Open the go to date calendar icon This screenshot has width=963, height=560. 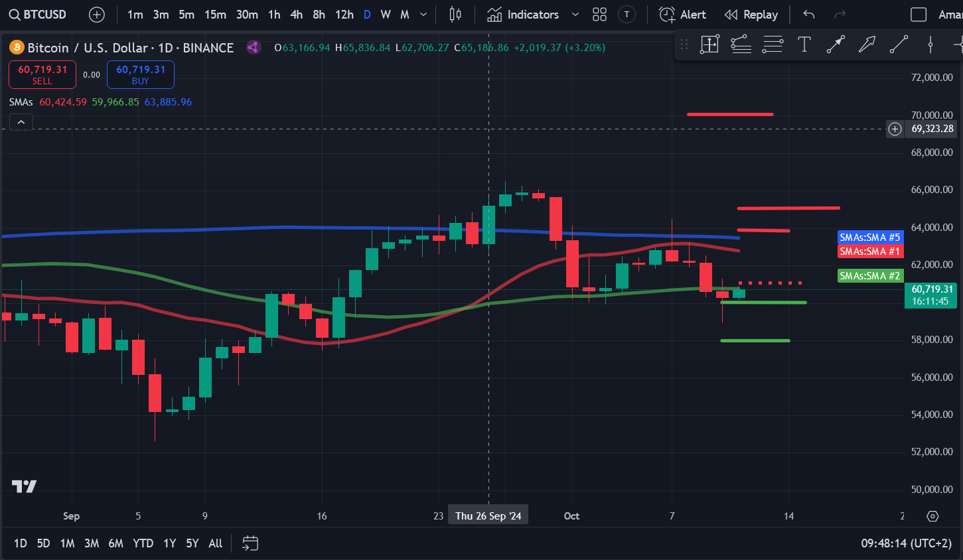pyautogui.click(x=250, y=543)
